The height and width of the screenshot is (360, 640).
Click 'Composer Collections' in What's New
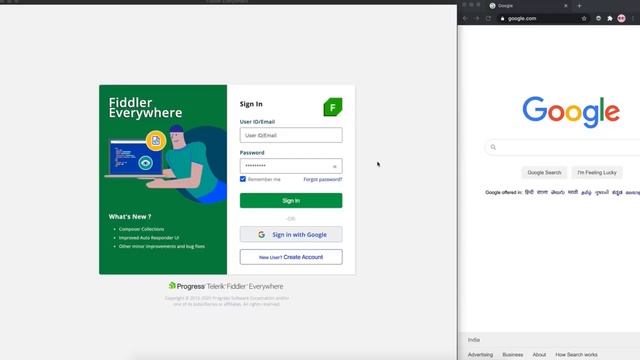click(x=142, y=229)
